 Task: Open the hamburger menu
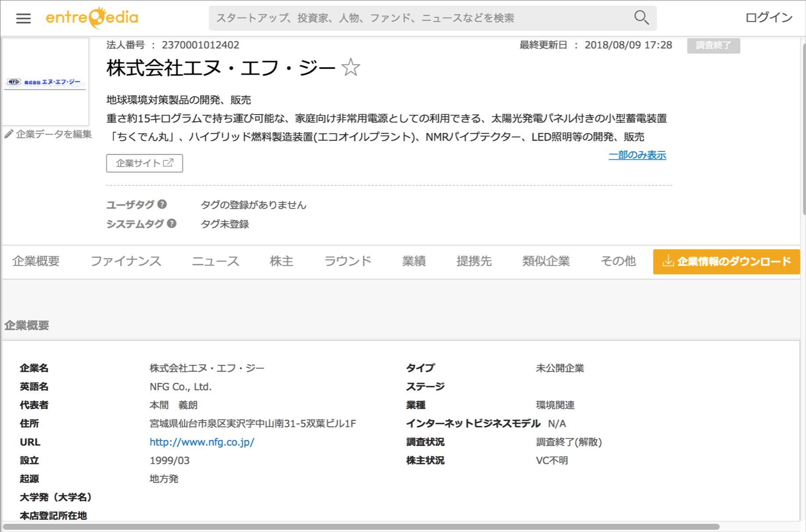[23, 18]
